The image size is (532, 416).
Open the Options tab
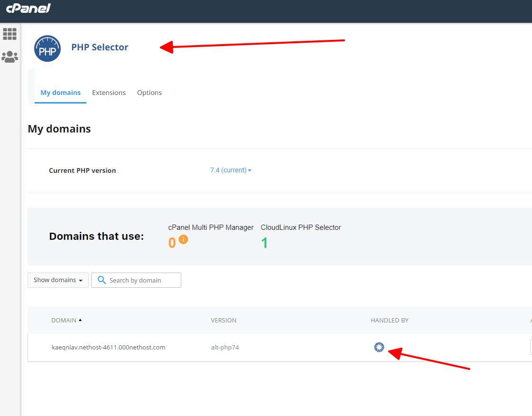[x=149, y=93]
